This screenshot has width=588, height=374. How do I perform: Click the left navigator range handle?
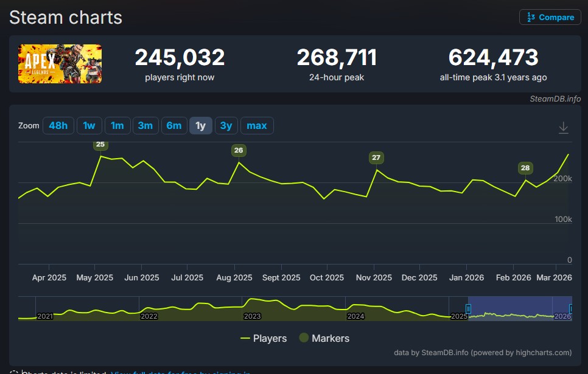[x=468, y=308]
